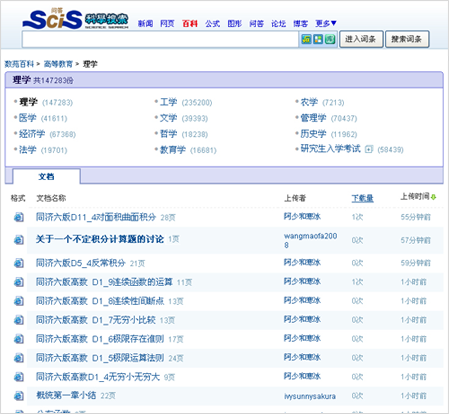The image size is (449, 414).
Task: Open the 医学 category link
Action: click(x=28, y=118)
